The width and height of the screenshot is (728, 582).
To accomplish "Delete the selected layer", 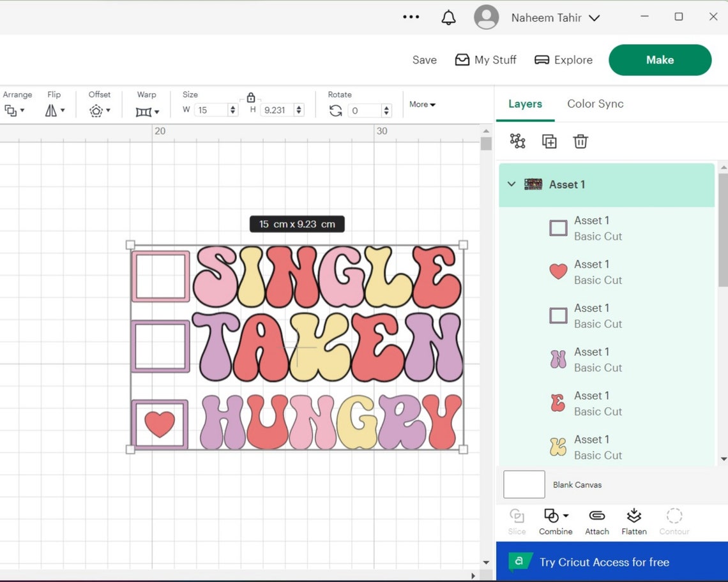I will tap(580, 141).
